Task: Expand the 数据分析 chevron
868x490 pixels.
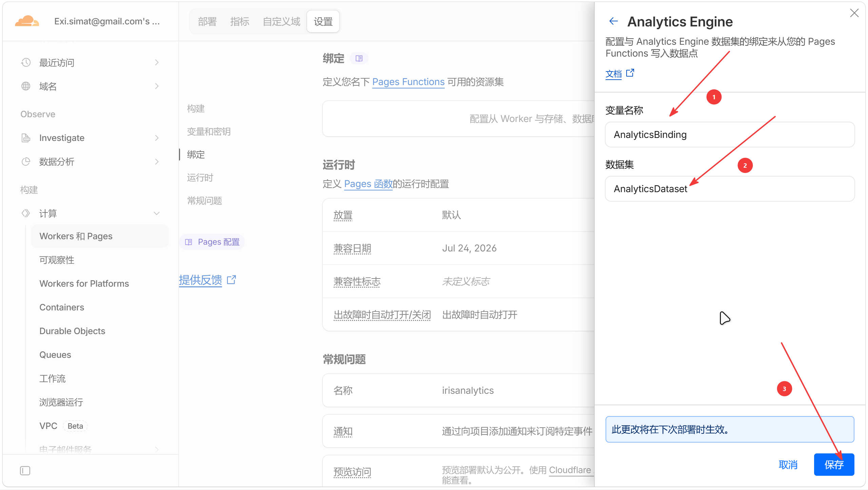Action: [157, 162]
